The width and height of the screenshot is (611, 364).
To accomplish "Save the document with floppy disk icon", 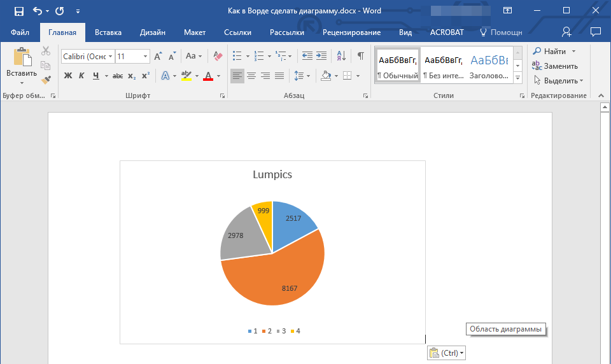I will click(18, 11).
